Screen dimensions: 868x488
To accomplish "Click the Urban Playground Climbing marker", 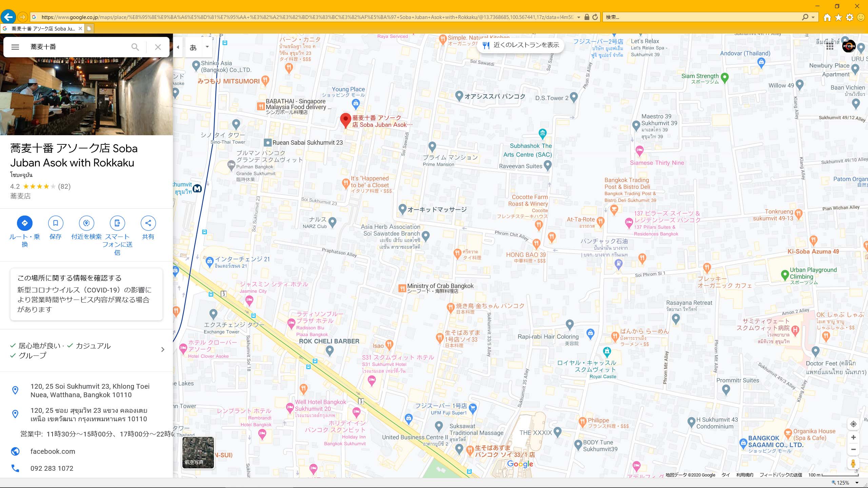I will coord(785,275).
